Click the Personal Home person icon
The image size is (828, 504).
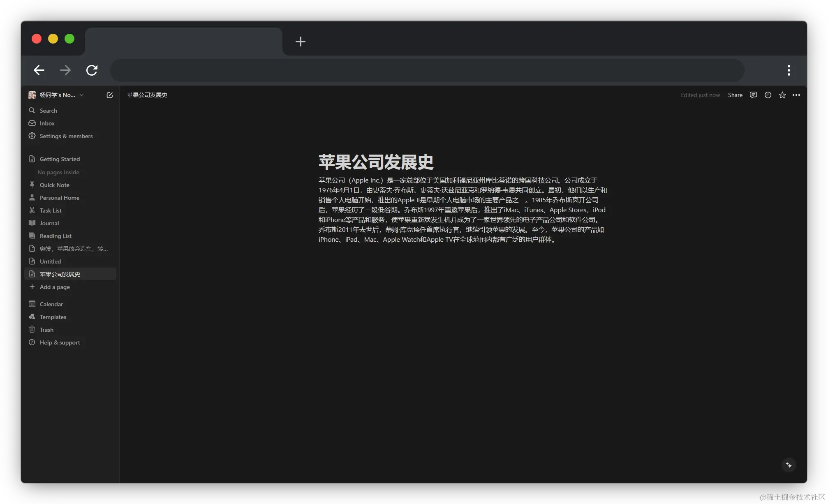(x=32, y=198)
